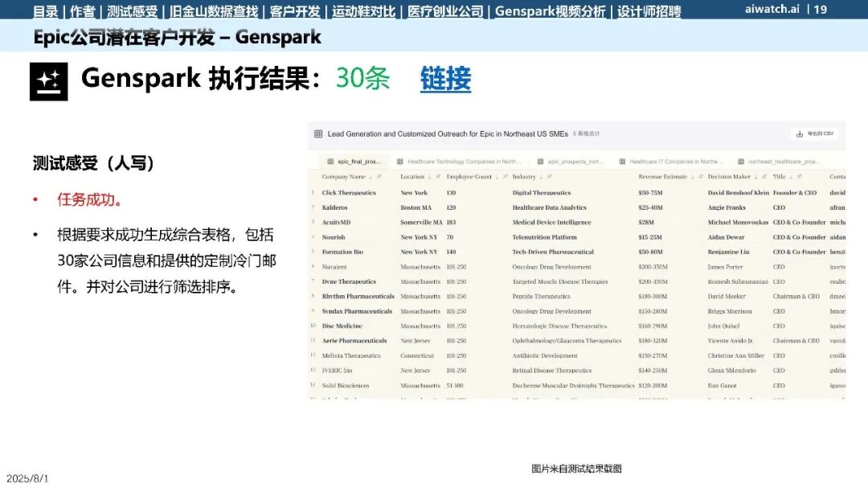Click sort arrow next to Industry header
Image resolution: width=868 pixels, height=488 pixels.
[541, 177]
